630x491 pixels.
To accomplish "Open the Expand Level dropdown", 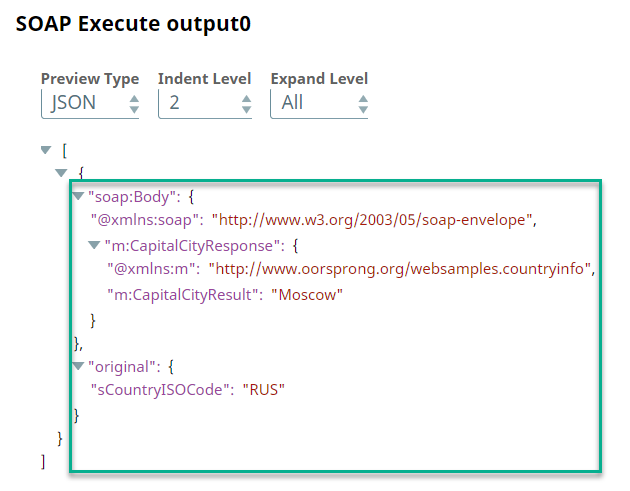I will (x=319, y=102).
